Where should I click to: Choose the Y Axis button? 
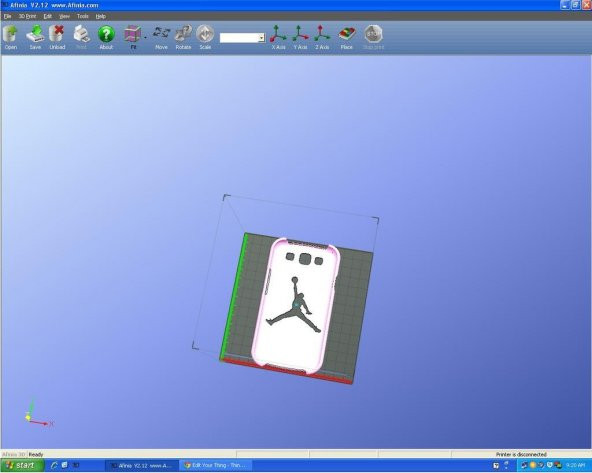[x=300, y=37]
